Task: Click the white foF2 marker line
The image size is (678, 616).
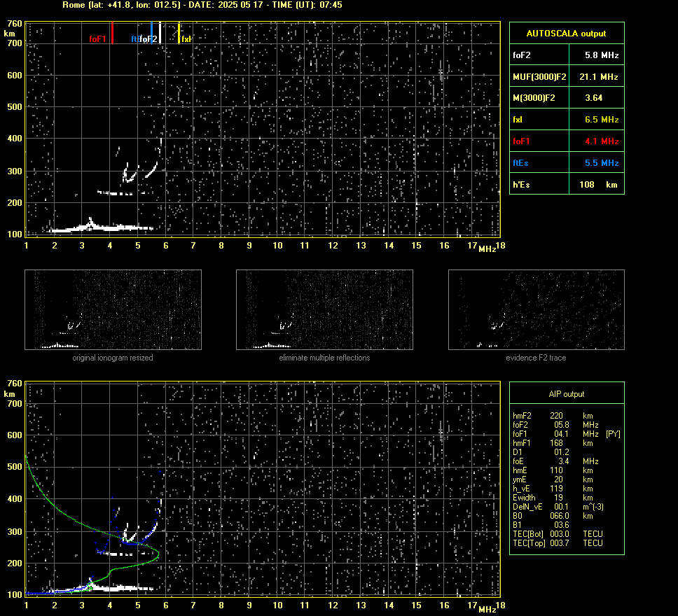Action: [160, 33]
